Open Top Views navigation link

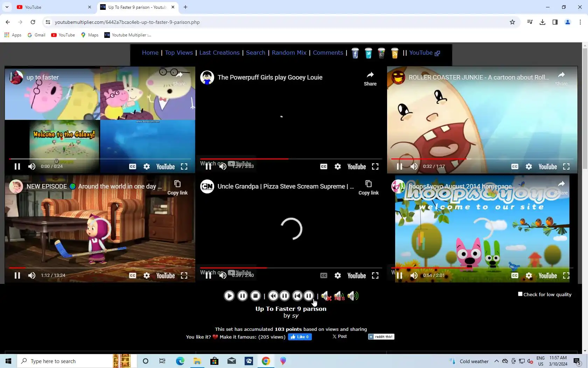tap(179, 53)
